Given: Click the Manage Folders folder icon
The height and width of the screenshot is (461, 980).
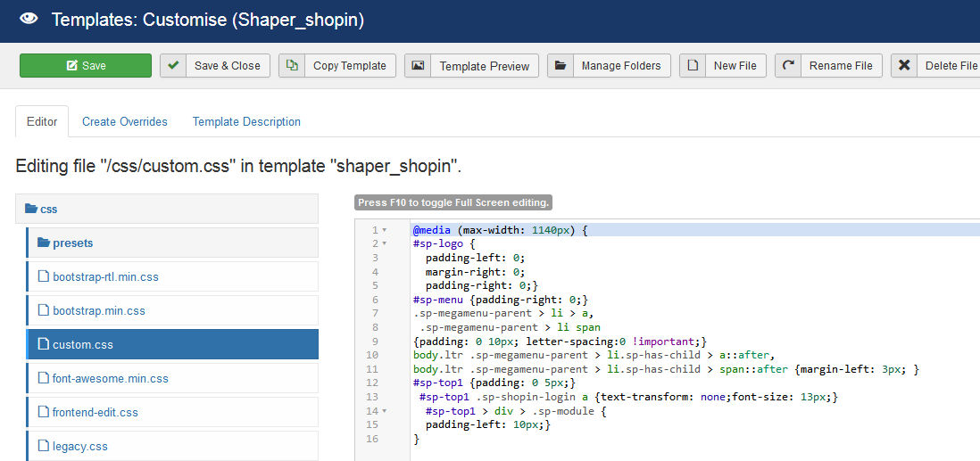Looking at the screenshot, I should pyautogui.click(x=560, y=66).
